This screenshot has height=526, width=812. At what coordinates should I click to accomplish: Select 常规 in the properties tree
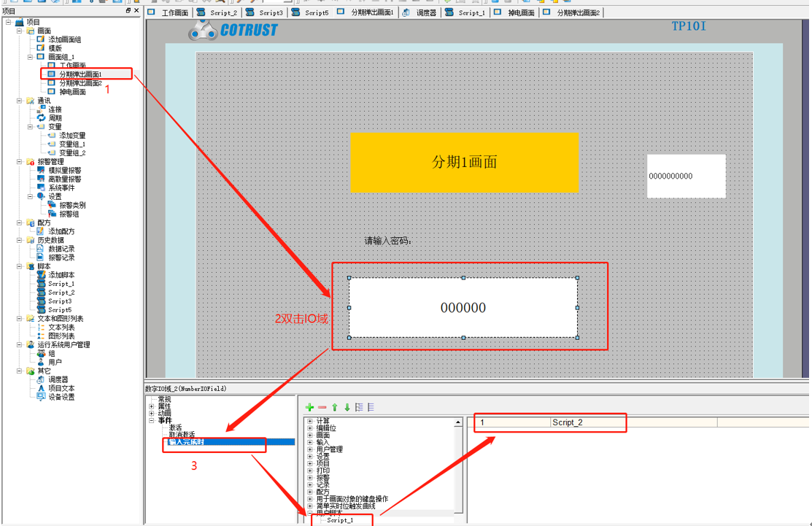pyautogui.click(x=164, y=399)
